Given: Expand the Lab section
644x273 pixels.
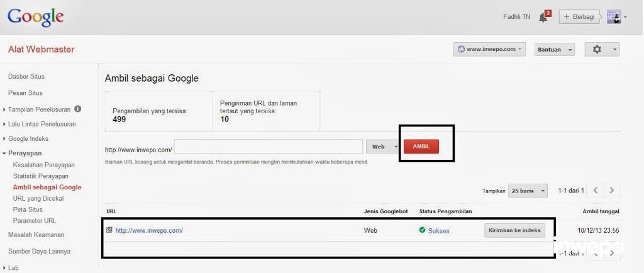Looking at the screenshot, I should coord(13,268).
